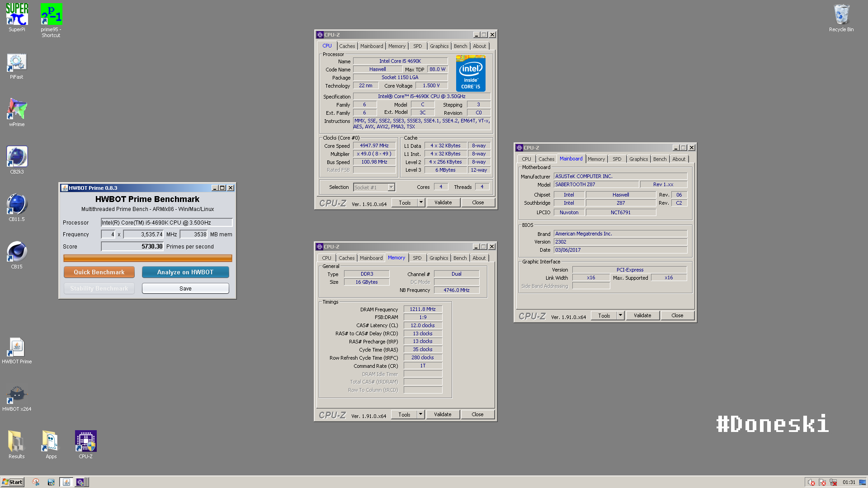
Task: Click the BIOS version value 2302
Action: 620,242
